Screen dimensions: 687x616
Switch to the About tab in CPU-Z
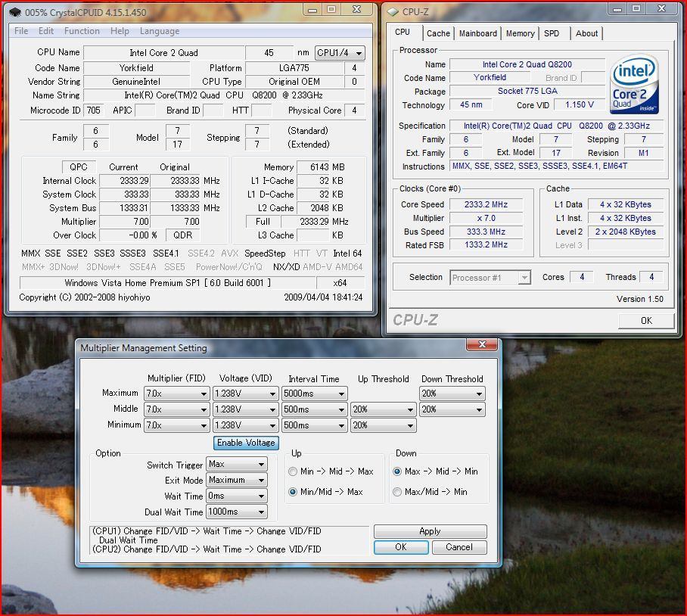586,33
